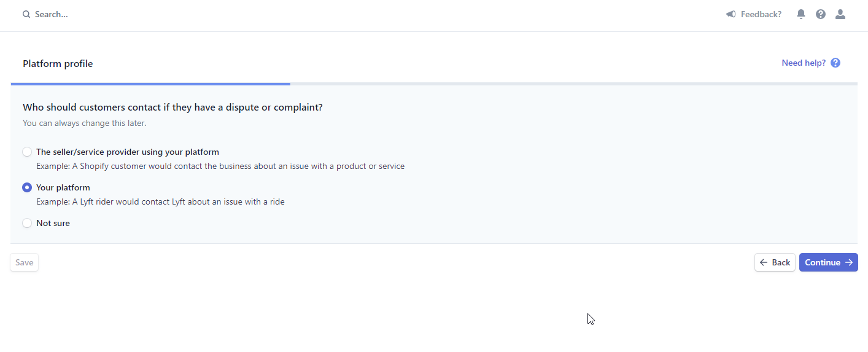Viewport: 868px width, 352px height.
Task: Go back with the Back button
Action: (775, 262)
